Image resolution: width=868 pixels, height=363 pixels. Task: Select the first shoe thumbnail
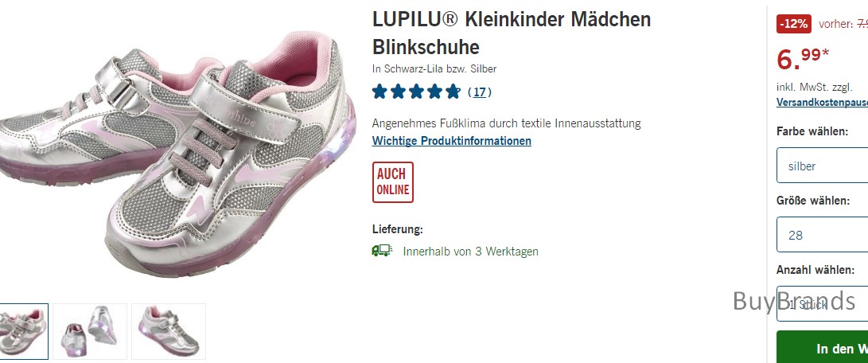coord(24,331)
